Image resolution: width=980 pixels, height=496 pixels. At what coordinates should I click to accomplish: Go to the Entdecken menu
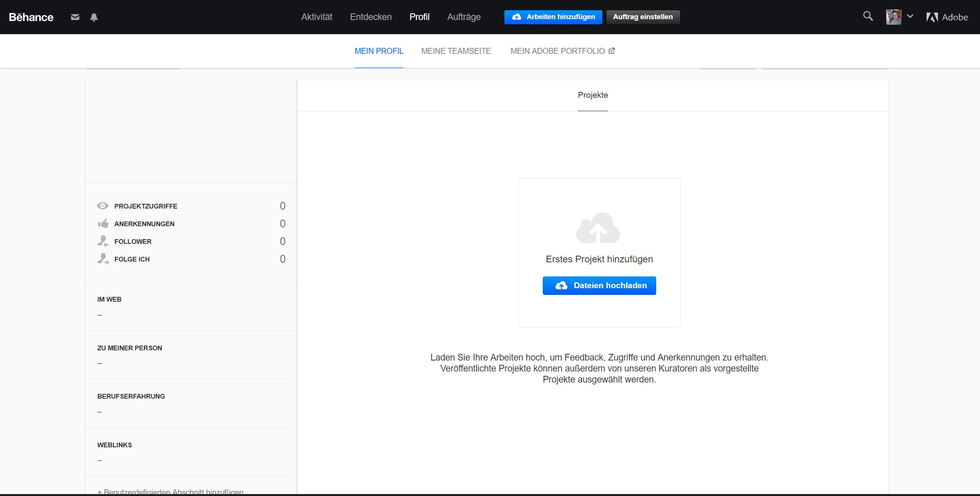click(370, 17)
